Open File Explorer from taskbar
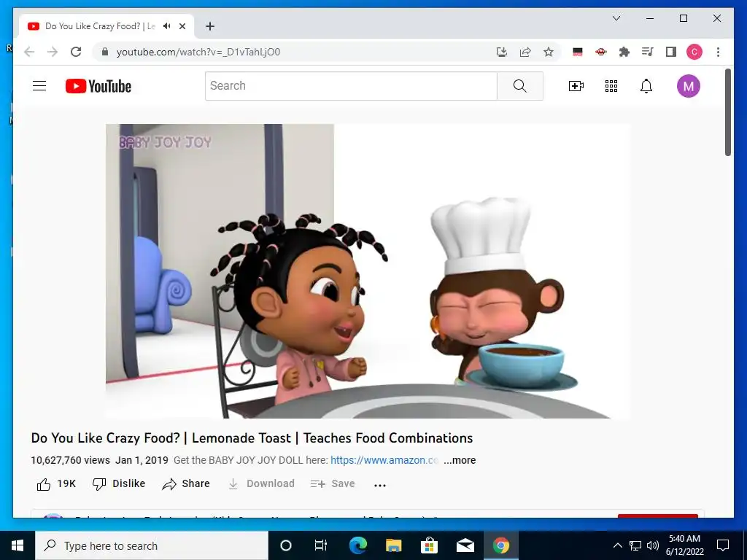The height and width of the screenshot is (560, 747). (393, 545)
